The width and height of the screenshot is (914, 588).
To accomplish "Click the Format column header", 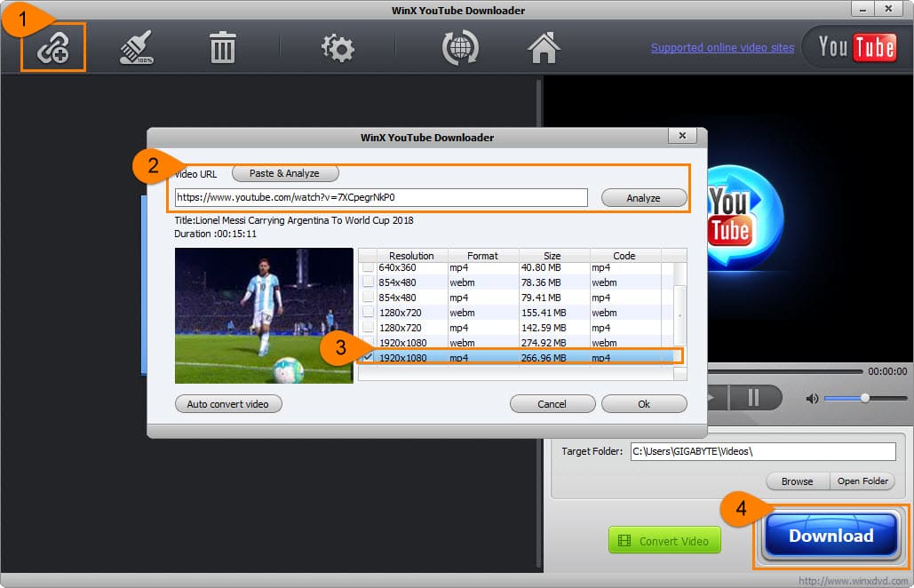I will (482, 256).
